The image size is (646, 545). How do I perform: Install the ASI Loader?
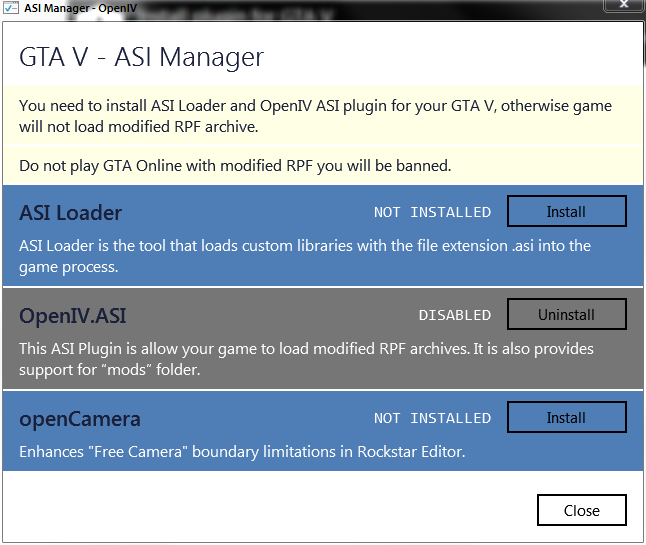pyautogui.click(x=566, y=211)
